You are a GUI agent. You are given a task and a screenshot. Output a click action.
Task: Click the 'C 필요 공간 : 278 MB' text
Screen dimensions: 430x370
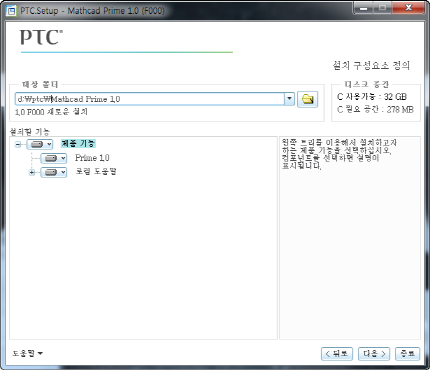375,109
